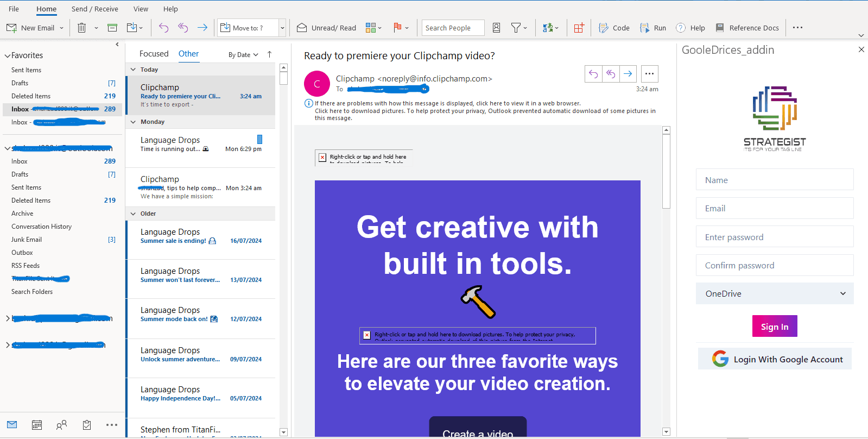This screenshot has width=868, height=439.
Task: Click the reading pane Forward arrow button
Action: pyautogui.click(x=628, y=74)
